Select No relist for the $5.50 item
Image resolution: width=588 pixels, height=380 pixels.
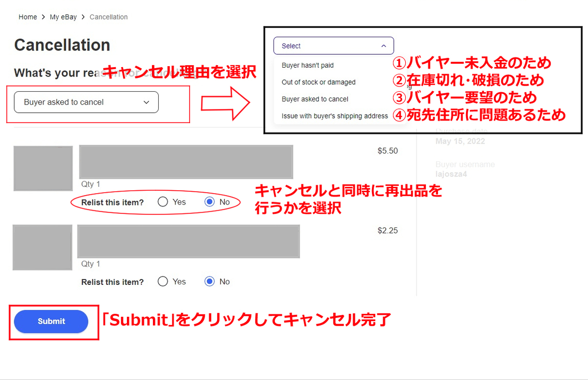pos(209,201)
